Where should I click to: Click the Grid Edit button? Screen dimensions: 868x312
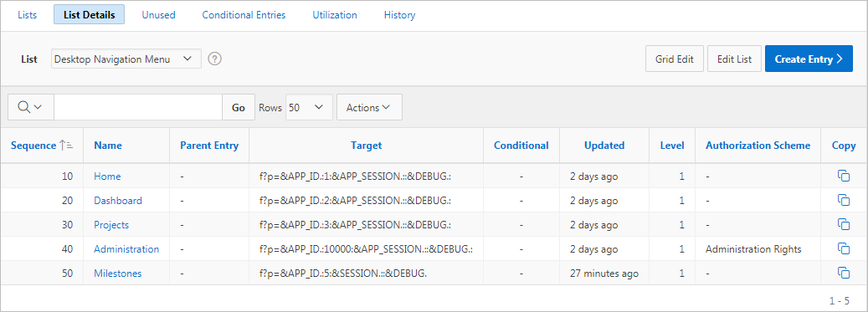click(675, 59)
